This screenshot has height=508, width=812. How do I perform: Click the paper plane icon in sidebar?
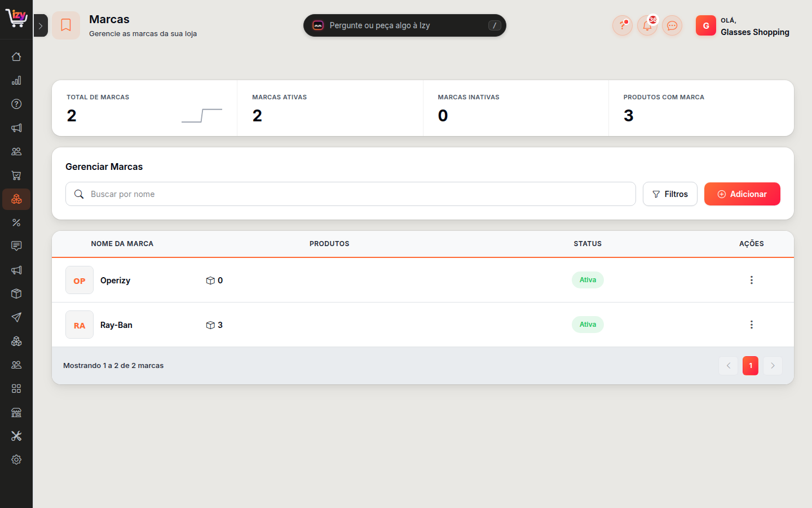16,317
